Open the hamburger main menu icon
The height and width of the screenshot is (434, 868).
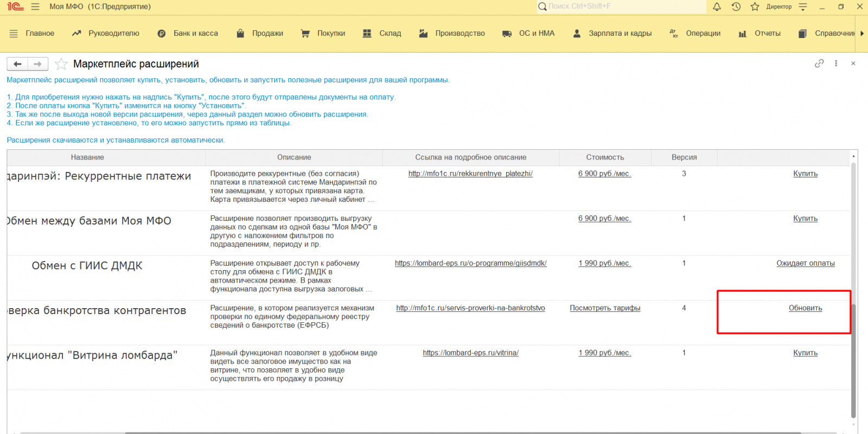coord(35,7)
